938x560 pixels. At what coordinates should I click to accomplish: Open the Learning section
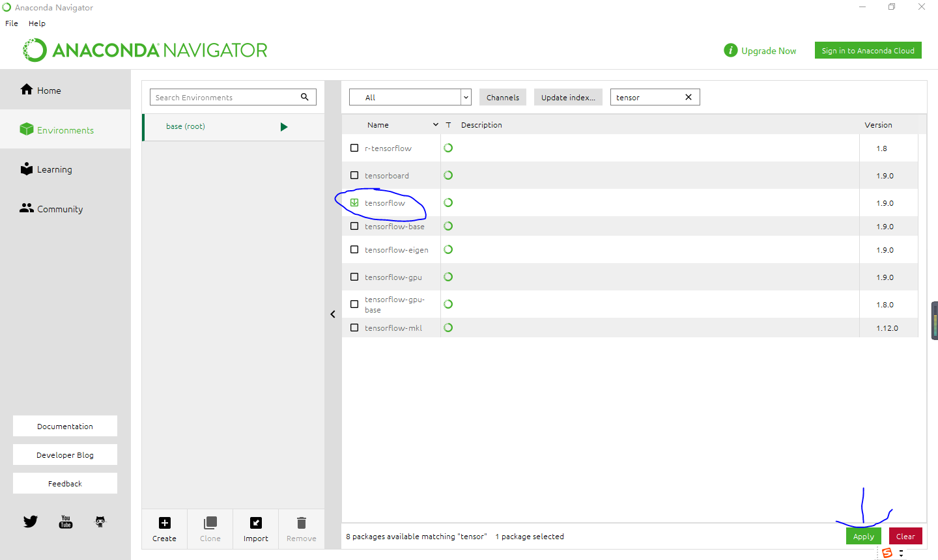65,169
